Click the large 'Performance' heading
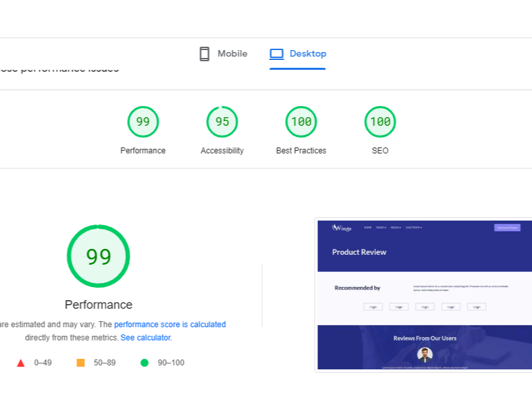This screenshot has width=532, height=399. pos(98,305)
